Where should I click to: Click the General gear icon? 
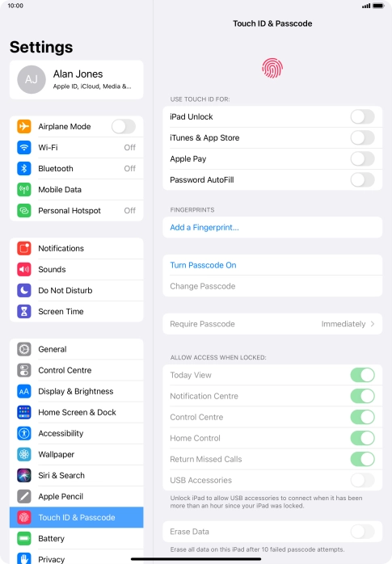[24, 349]
